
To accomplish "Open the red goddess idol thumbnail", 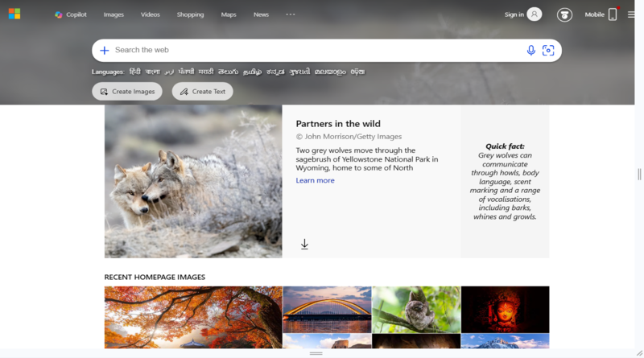I will (506, 310).
